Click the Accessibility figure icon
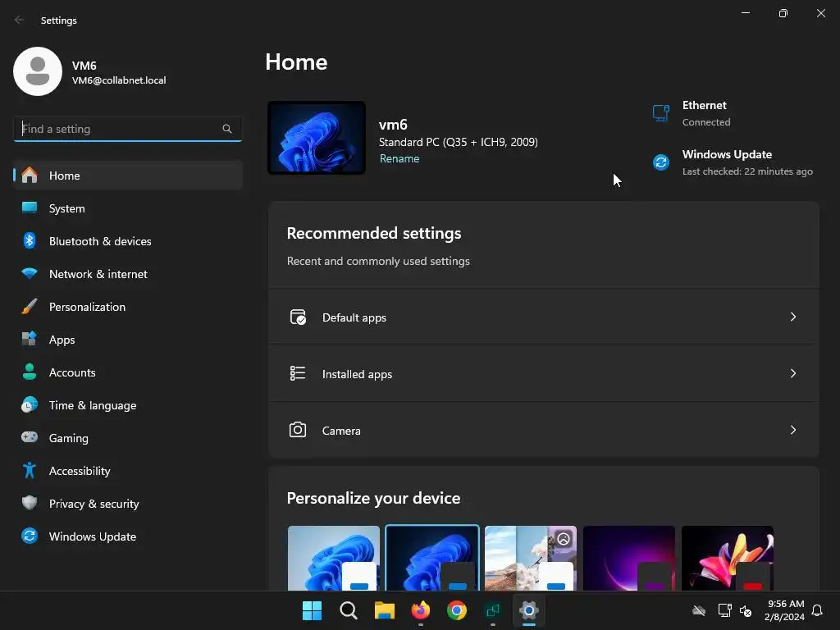Image resolution: width=840 pixels, height=630 pixels. (30, 470)
